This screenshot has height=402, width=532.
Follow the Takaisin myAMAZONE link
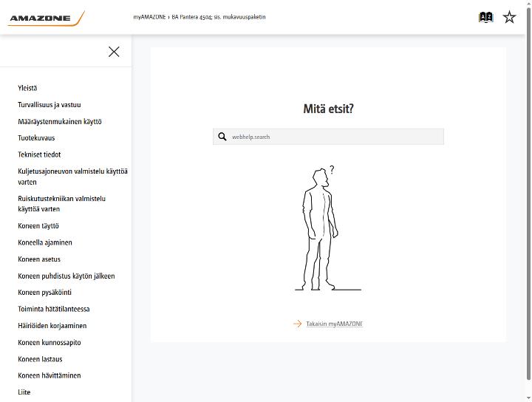[x=334, y=324]
